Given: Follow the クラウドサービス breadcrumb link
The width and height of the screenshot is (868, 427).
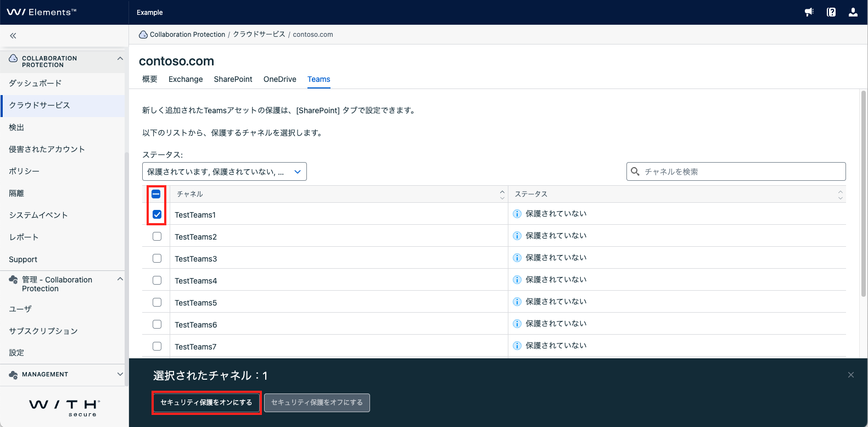Looking at the screenshot, I should (x=259, y=34).
